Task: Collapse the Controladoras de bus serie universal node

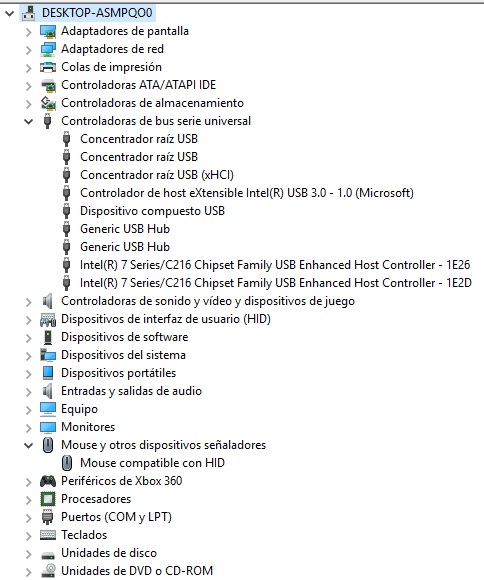Action: pos(28,121)
